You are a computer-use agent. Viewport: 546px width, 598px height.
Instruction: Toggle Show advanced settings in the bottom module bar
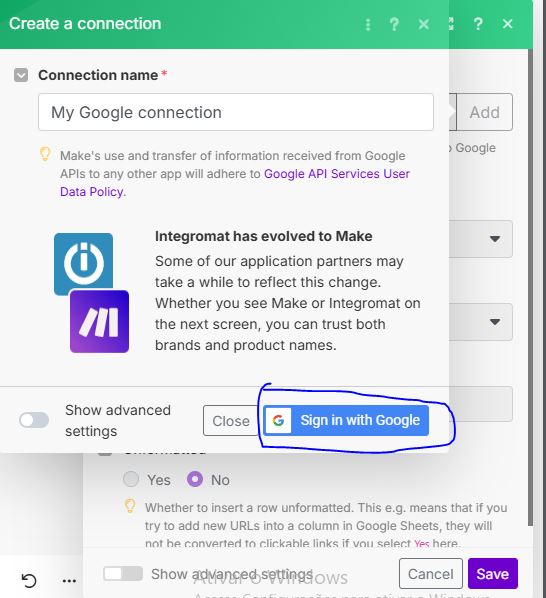tap(123, 573)
